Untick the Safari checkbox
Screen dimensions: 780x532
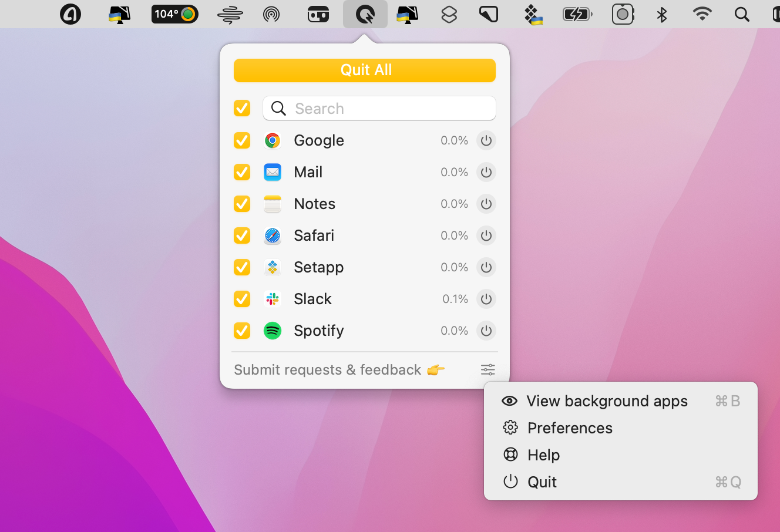(x=242, y=235)
